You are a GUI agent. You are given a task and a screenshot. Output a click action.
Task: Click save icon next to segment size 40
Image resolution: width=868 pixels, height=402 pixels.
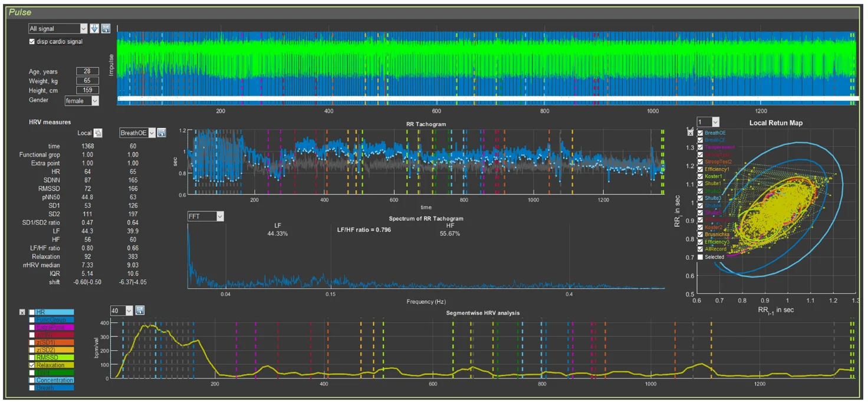coord(140,311)
